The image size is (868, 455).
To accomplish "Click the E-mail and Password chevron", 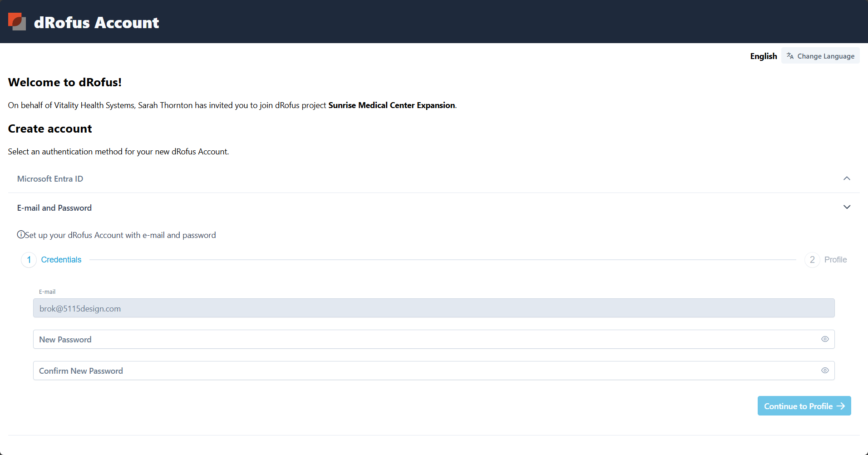I will [847, 207].
